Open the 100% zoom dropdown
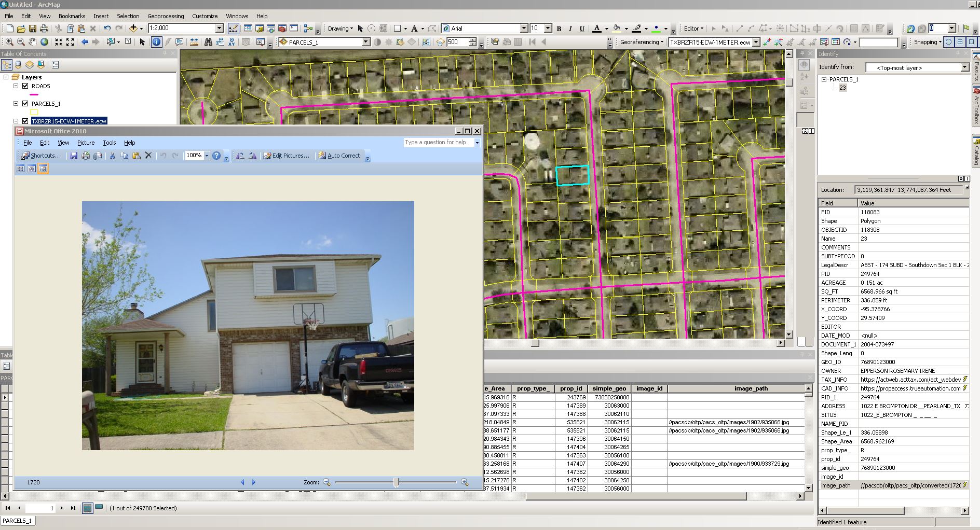The image size is (980, 530). [207, 156]
